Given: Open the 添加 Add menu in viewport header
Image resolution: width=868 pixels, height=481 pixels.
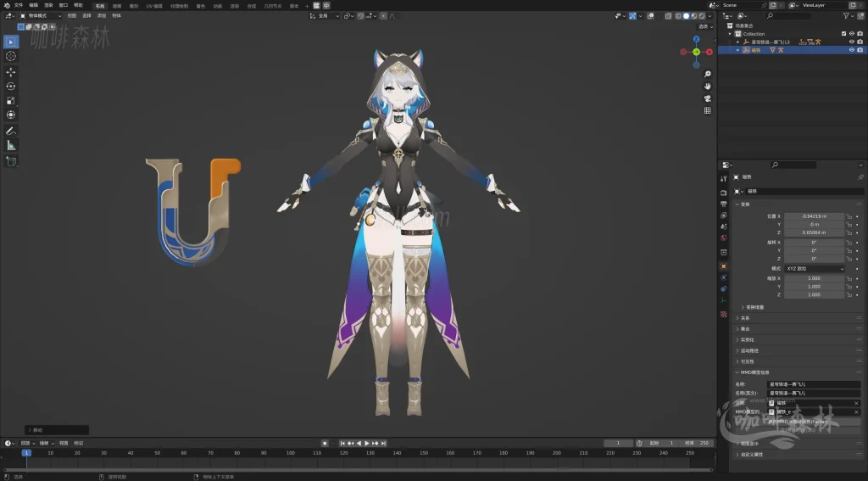Looking at the screenshot, I should point(102,16).
